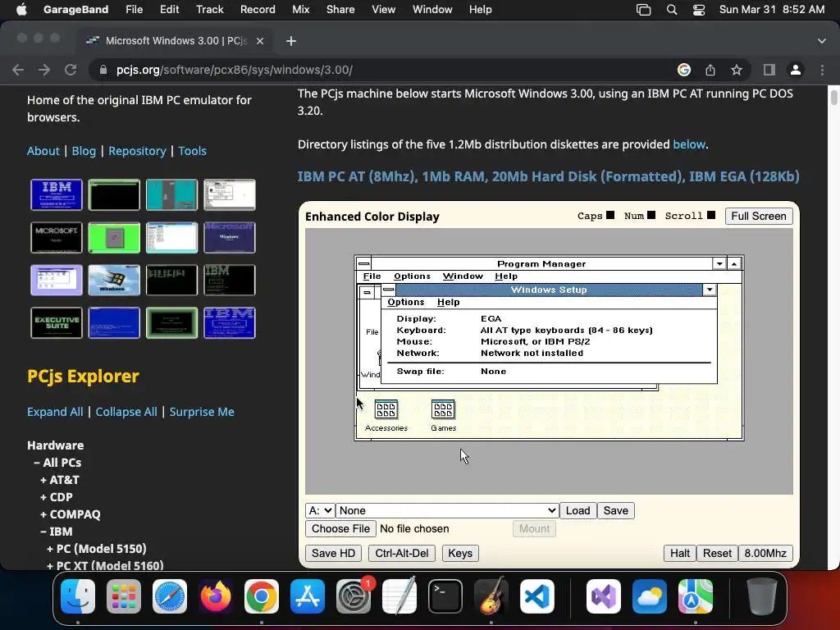Open the Chrome profile icon
840x630 pixels.
tap(796, 70)
